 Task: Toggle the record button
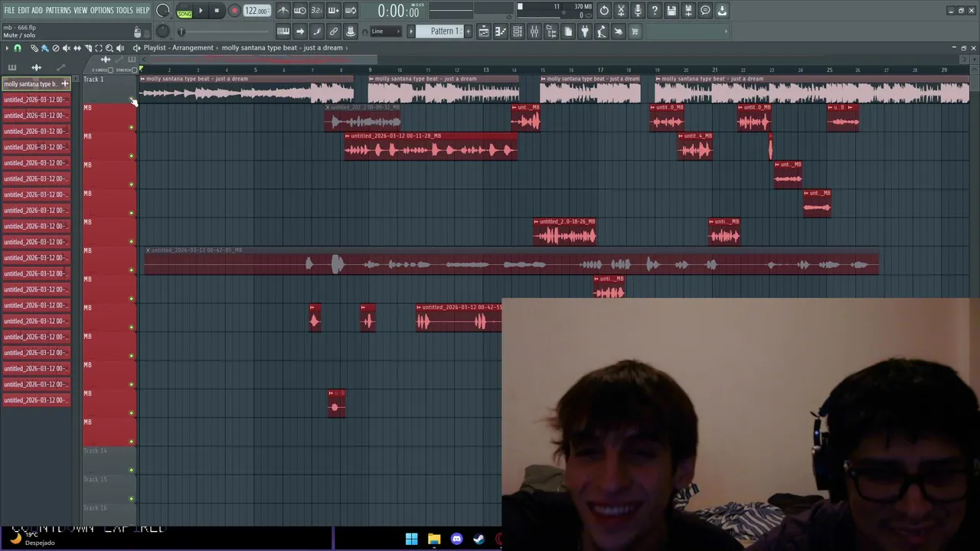234,11
